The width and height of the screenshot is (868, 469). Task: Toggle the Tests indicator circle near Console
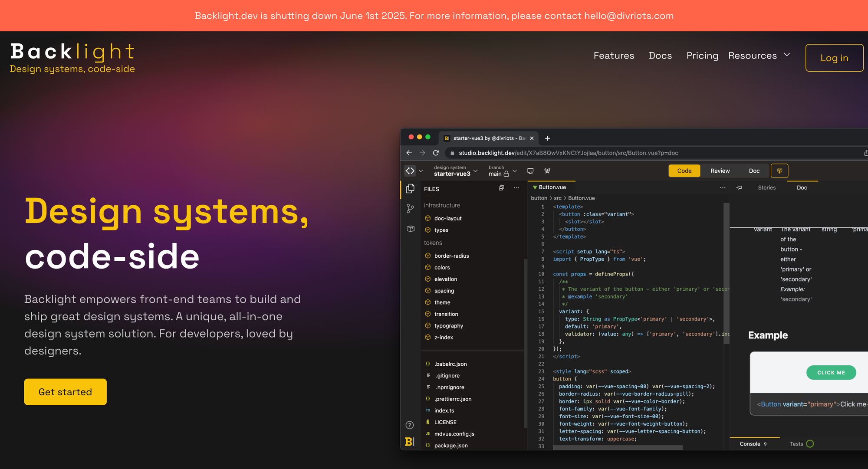[811, 443]
